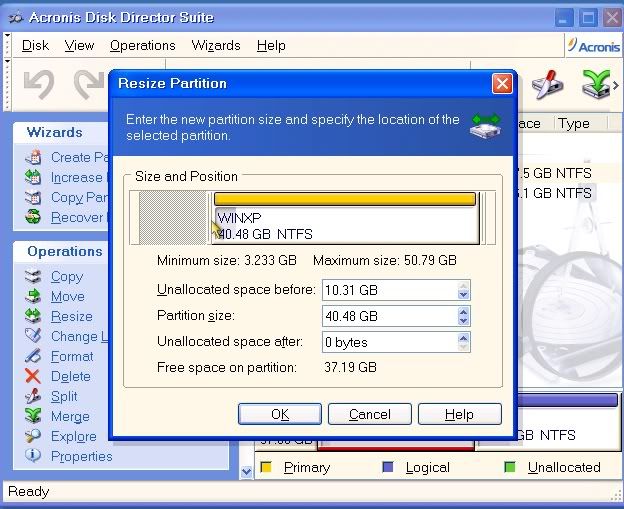Screen dimensions: 624x509
Task: Click the Merge operation icon
Action: click(x=33, y=416)
